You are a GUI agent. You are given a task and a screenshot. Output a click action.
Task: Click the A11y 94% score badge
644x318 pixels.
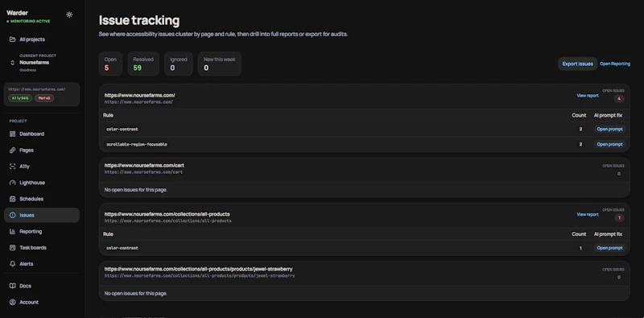coord(20,98)
